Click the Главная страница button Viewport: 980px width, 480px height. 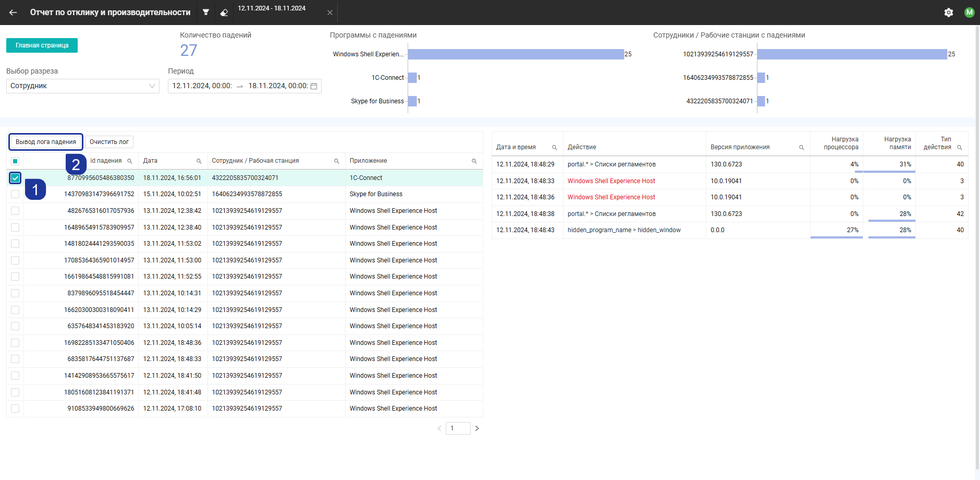(x=42, y=45)
